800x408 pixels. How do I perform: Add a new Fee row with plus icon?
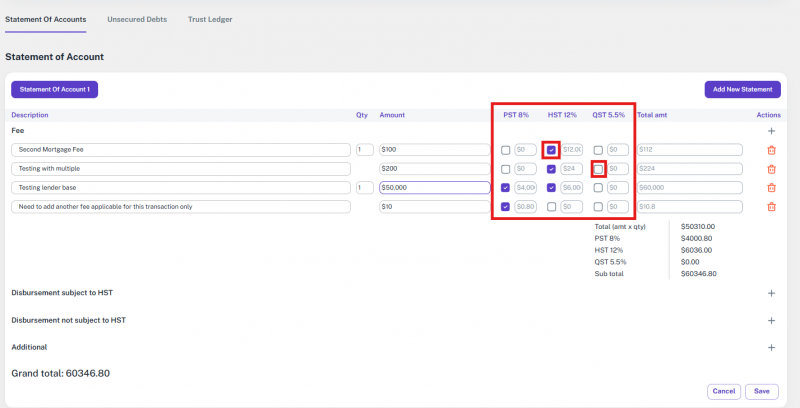point(771,131)
